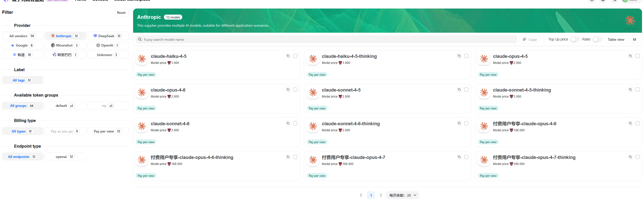644x214 pixels.
Task: Copy 付费用户专享-claude-opus-4-7-thinking via its copy icon
Action: [630, 157]
